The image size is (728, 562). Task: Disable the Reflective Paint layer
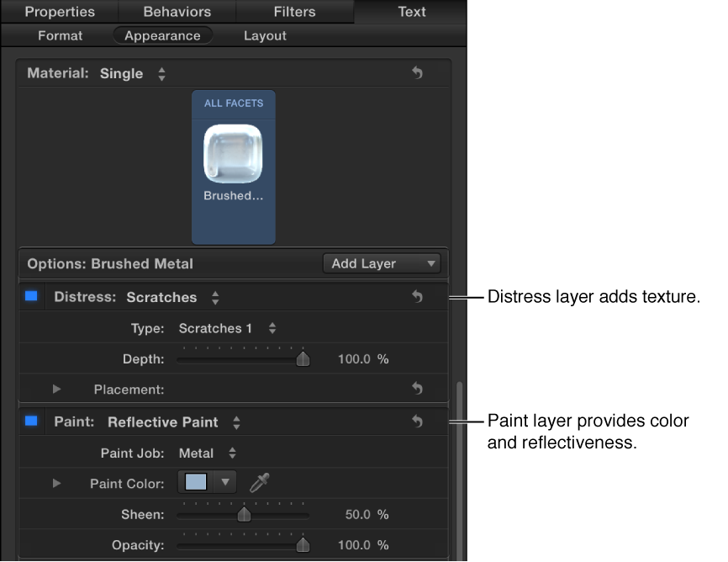[x=31, y=421]
